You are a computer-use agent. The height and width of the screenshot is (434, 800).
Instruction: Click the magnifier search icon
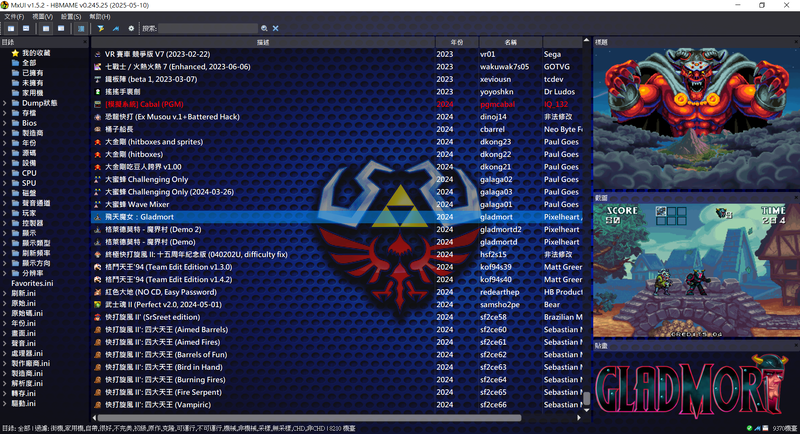pyautogui.click(x=264, y=29)
